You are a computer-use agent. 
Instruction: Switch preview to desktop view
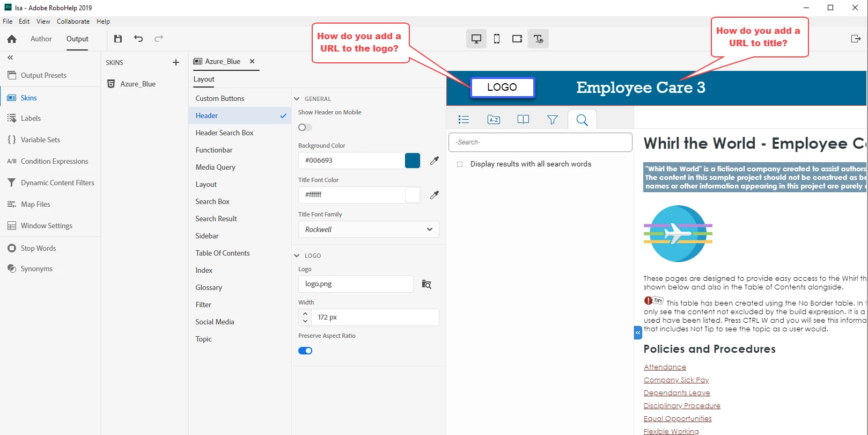pyautogui.click(x=476, y=39)
